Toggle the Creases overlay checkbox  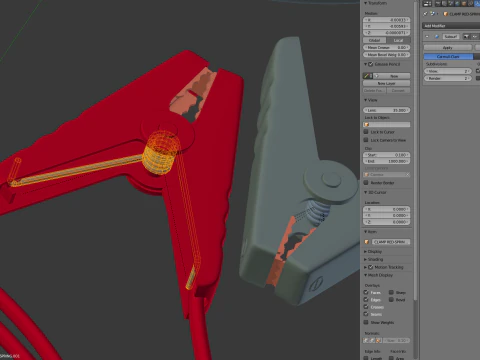366,307
